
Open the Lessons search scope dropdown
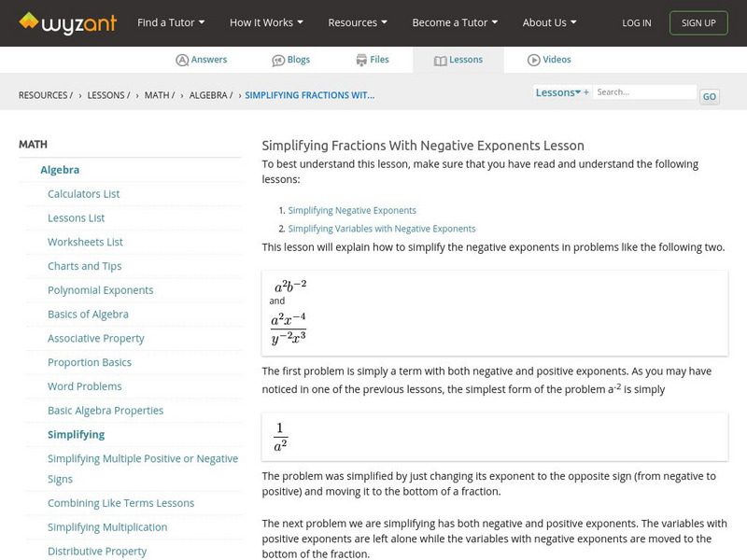coord(558,92)
